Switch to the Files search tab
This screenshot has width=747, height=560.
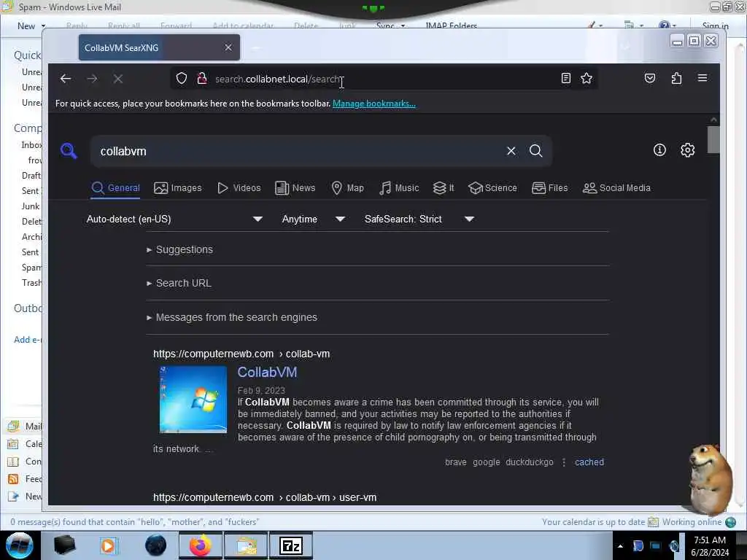(x=550, y=188)
